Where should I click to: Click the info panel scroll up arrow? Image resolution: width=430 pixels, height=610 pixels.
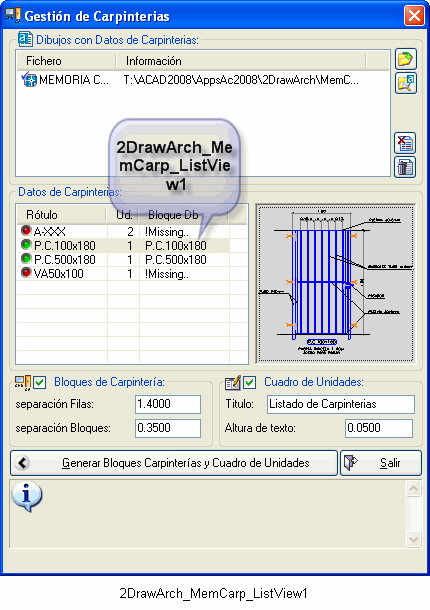413,489
